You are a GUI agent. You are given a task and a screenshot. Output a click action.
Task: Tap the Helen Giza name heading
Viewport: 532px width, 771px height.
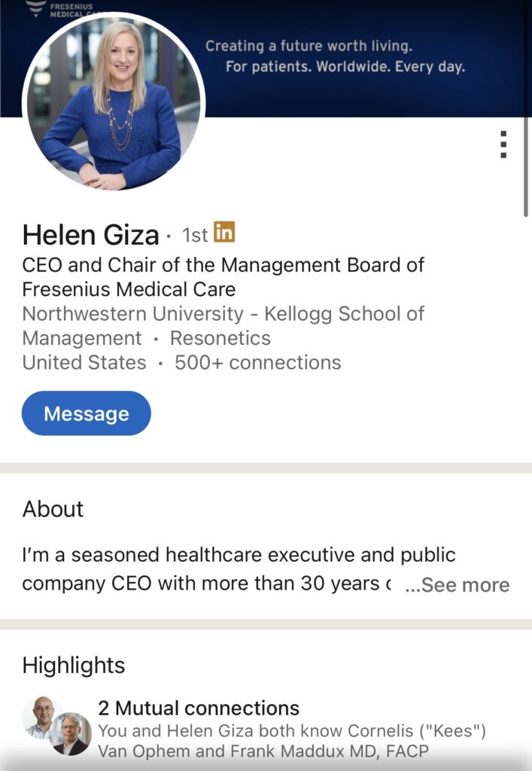pyautogui.click(x=90, y=236)
